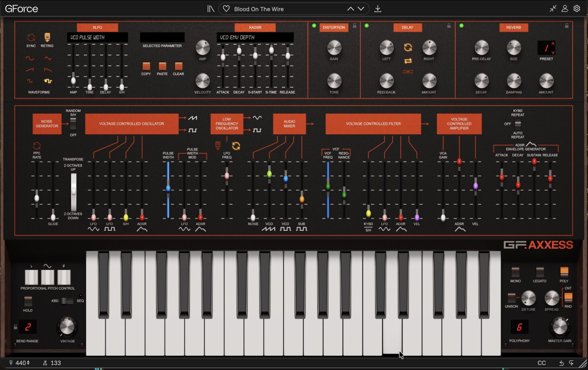Click the Copy button
Viewport: 588px width, 370px height.
[146, 66]
